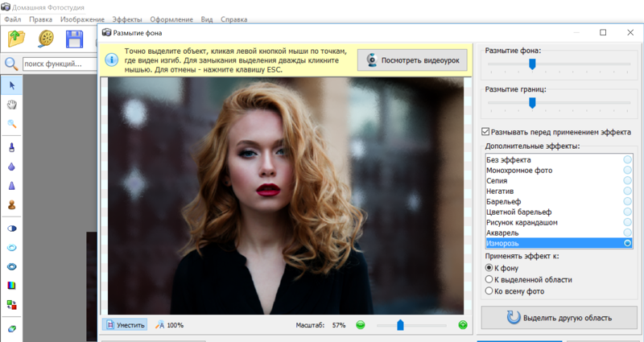Open the Файл menu
This screenshot has height=342, width=644.
(13, 19)
